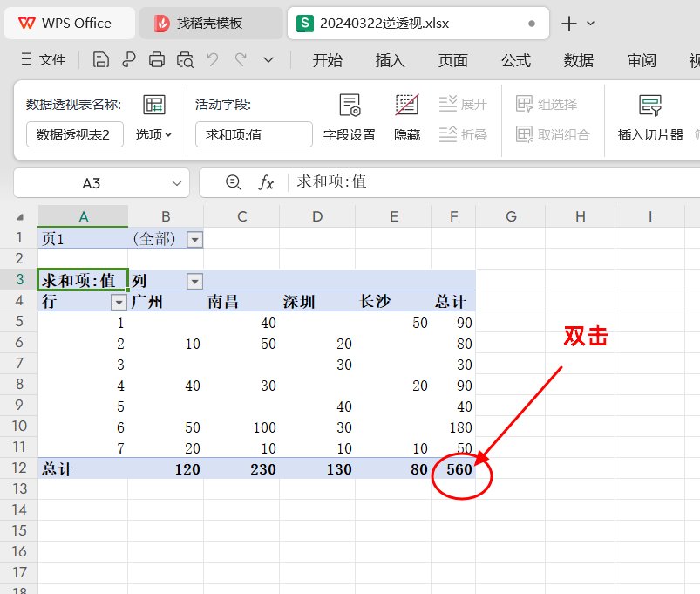Select column header C
Viewport: 700px width, 594px height.
click(241, 216)
